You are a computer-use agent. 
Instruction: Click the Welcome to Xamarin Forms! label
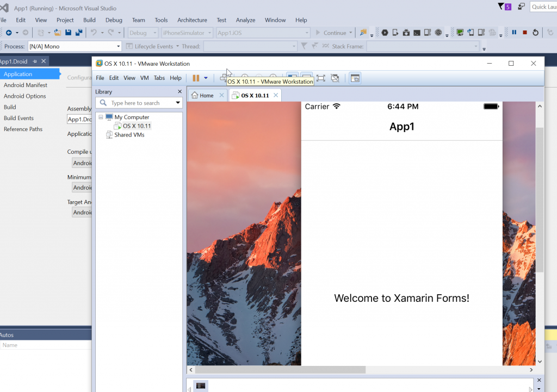click(401, 298)
